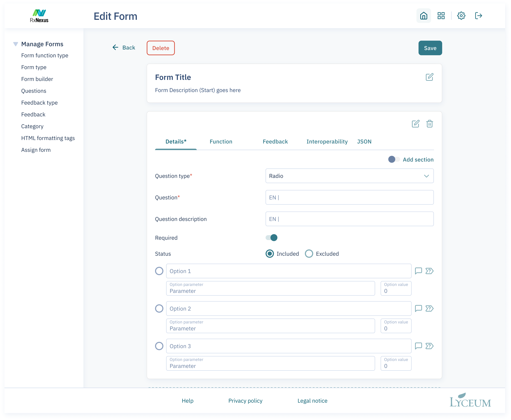Image resolution: width=511 pixels, height=420 pixels.
Task: Switch to the Interoperability tab
Action: [x=327, y=142]
